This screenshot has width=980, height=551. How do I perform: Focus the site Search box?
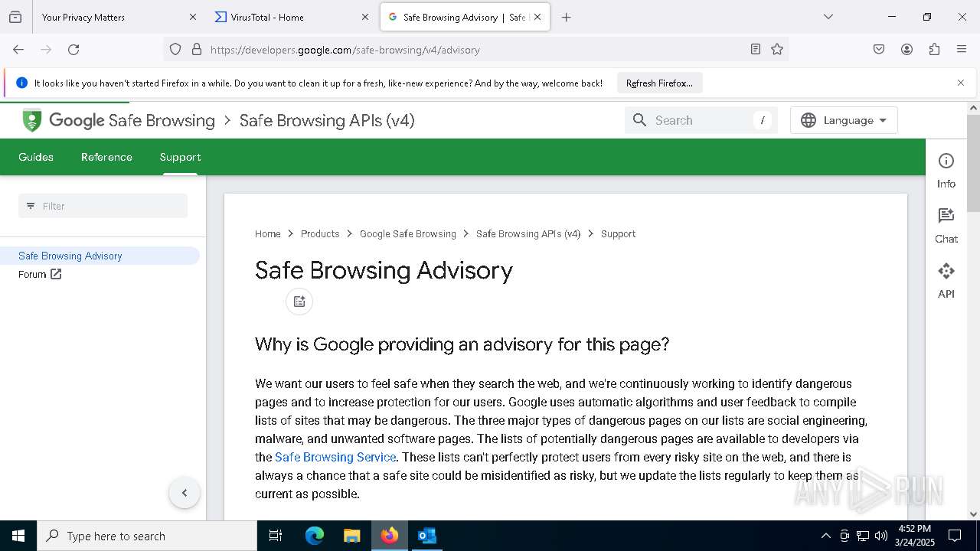click(x=701, y=120)
